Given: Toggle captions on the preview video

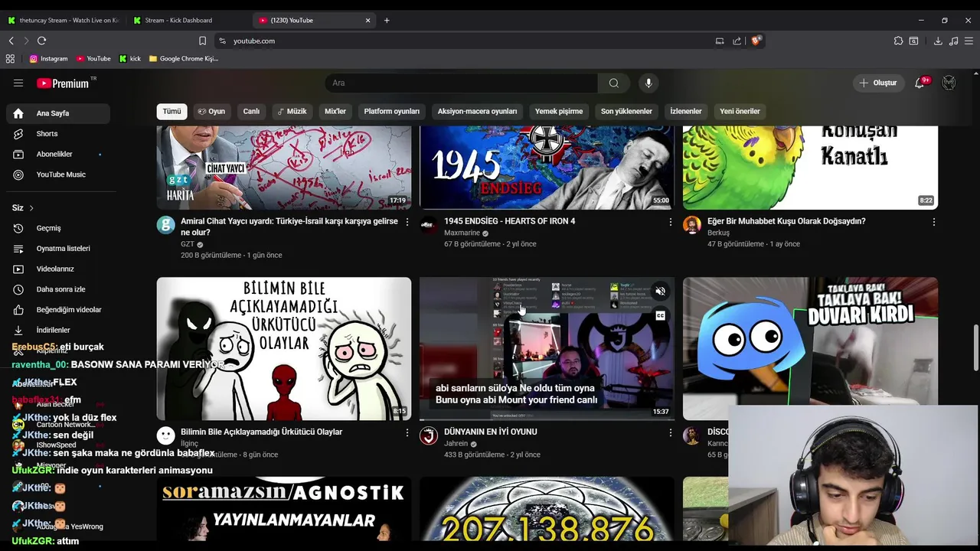Looking at the screenshot, I should pyautogui.click(x=660, y=315).
